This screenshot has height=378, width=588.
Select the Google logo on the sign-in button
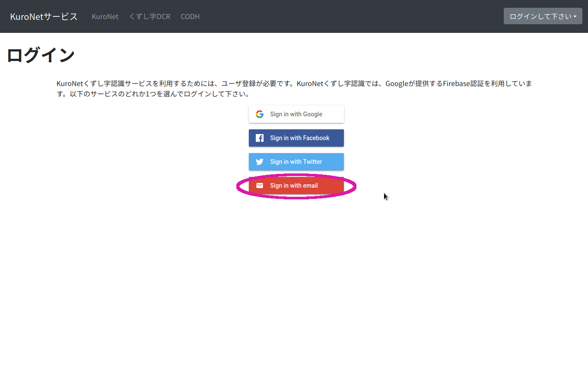pos(259,114)
